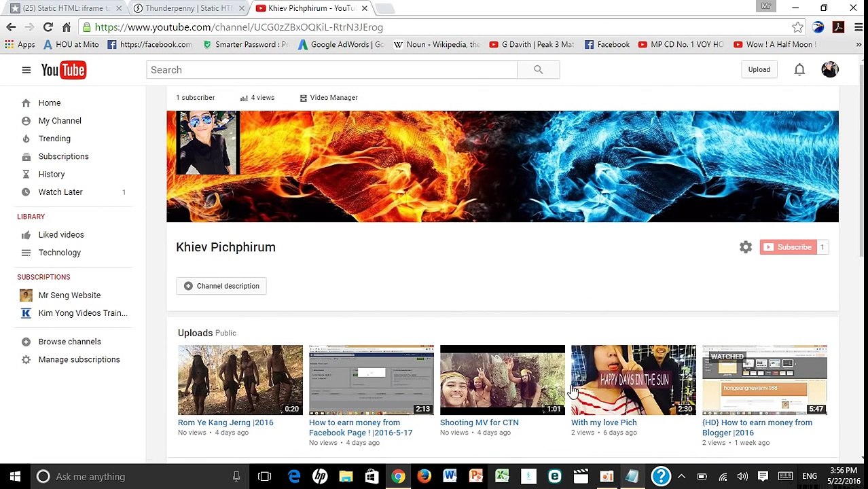
Task: Click the search magnifier button
Action: point(538,70)
